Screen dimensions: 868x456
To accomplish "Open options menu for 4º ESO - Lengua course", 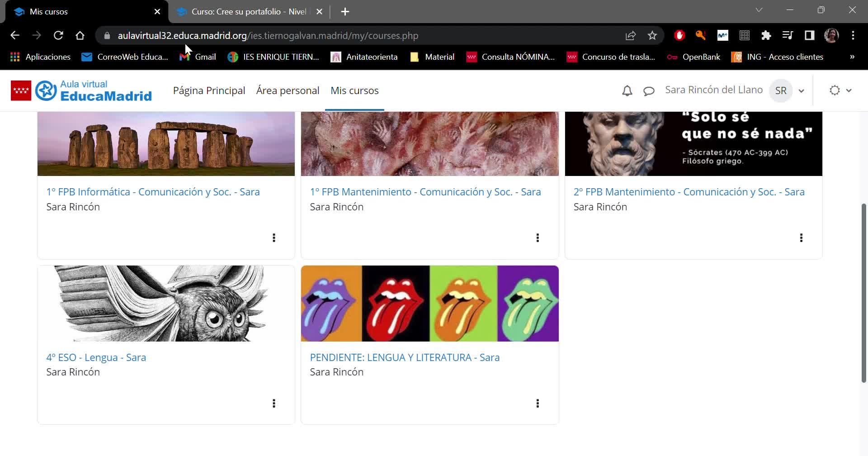I will click(274, 403).
